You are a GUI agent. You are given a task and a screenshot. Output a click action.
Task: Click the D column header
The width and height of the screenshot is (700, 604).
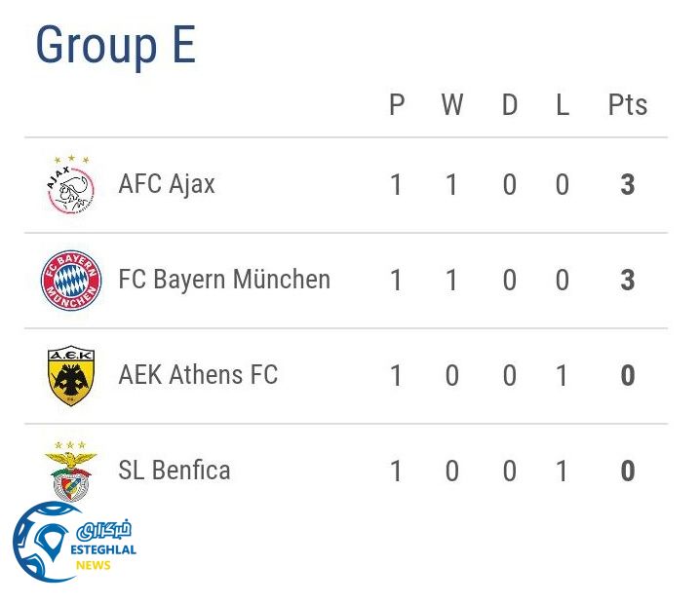coord(509,105)
